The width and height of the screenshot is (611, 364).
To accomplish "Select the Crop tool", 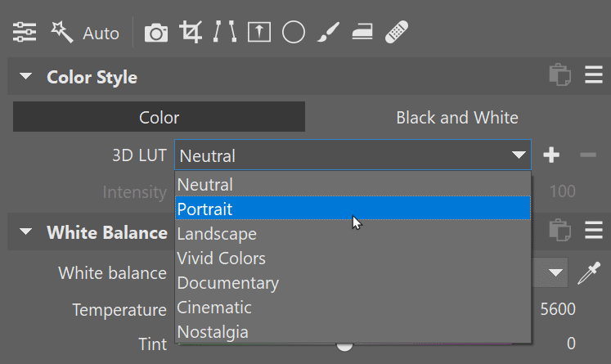I will pos(191,32).
